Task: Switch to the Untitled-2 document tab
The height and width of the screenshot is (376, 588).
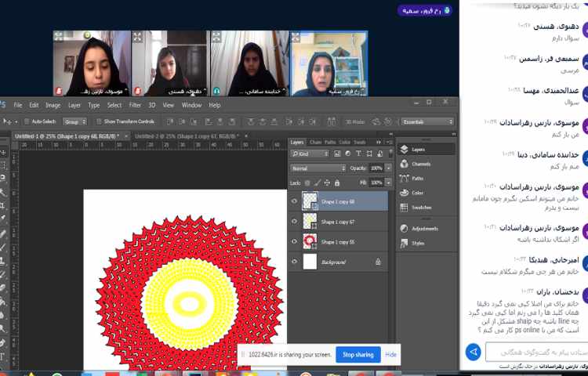Action: 187,136
